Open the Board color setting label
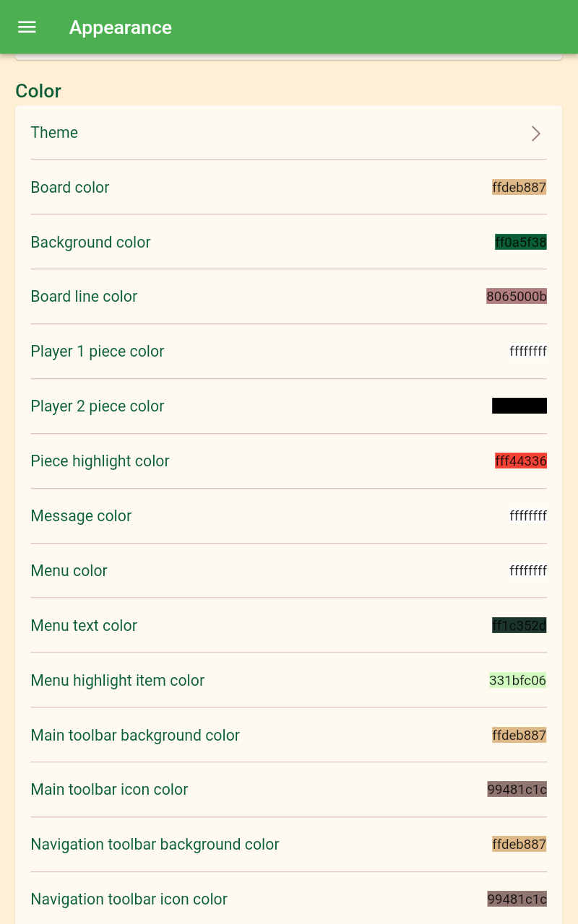This screenshot has height=924, width=578. [70, 188]
